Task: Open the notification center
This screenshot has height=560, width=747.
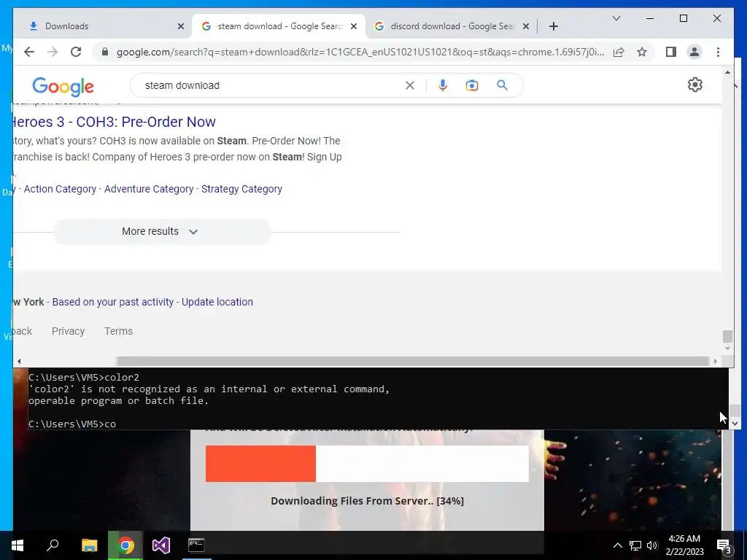Action: click(724, 545)
